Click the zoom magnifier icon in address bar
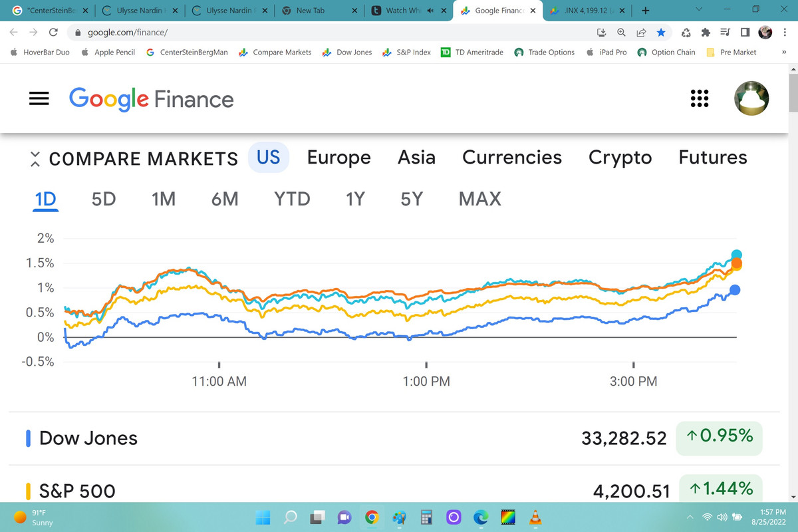798x532 pixels. pos(621,32)
